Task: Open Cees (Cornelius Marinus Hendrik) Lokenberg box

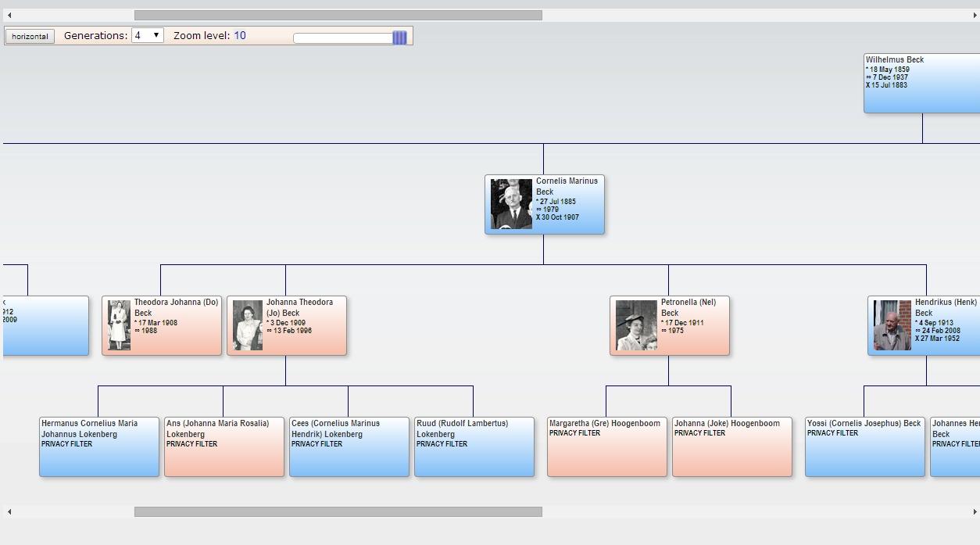Action: coord(349,446)
